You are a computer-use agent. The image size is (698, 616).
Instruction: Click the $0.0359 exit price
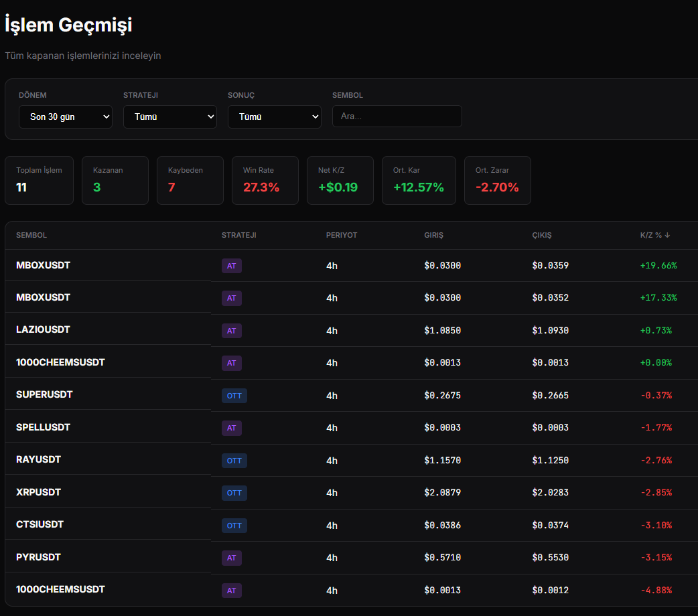550,266
